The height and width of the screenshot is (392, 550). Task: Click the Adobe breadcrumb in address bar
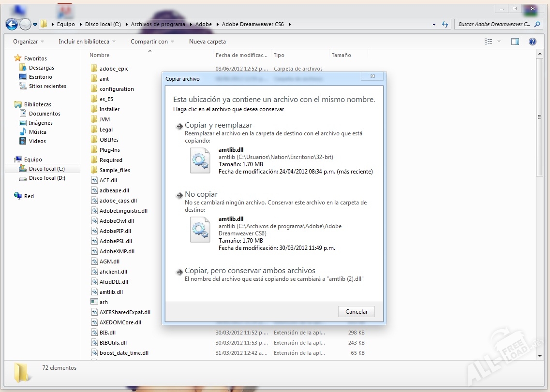(204, 24)
